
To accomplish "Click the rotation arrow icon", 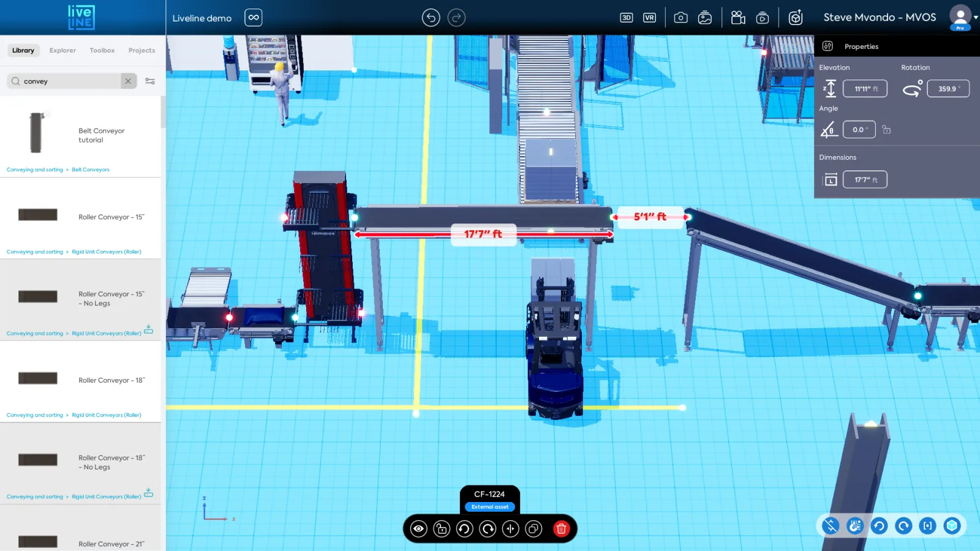I will click(x=913, y=89).
